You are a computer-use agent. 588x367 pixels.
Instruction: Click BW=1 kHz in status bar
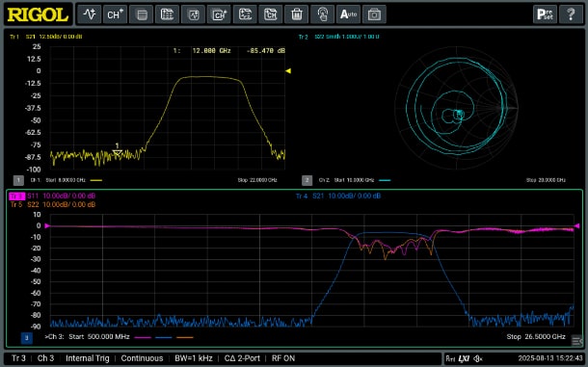pos(194,358)
